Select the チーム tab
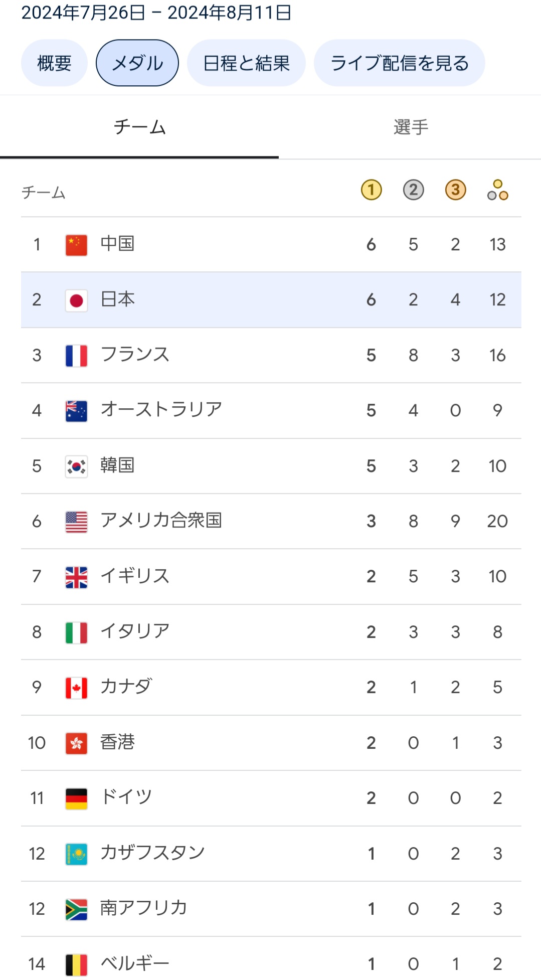541x980 pixels. [x=139, y=127]
